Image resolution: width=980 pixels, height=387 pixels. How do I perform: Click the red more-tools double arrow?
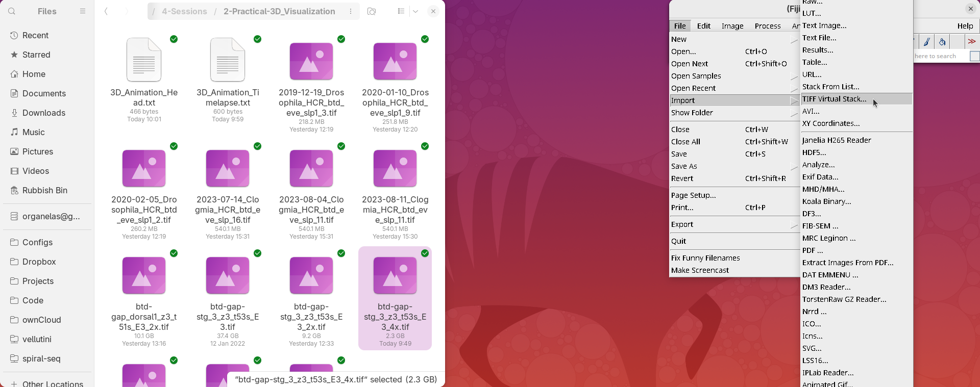[x=972, y=42]
